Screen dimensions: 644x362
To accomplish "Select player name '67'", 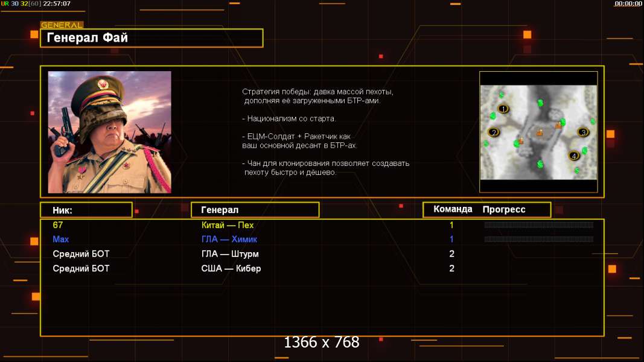I will tap(58, 225).
